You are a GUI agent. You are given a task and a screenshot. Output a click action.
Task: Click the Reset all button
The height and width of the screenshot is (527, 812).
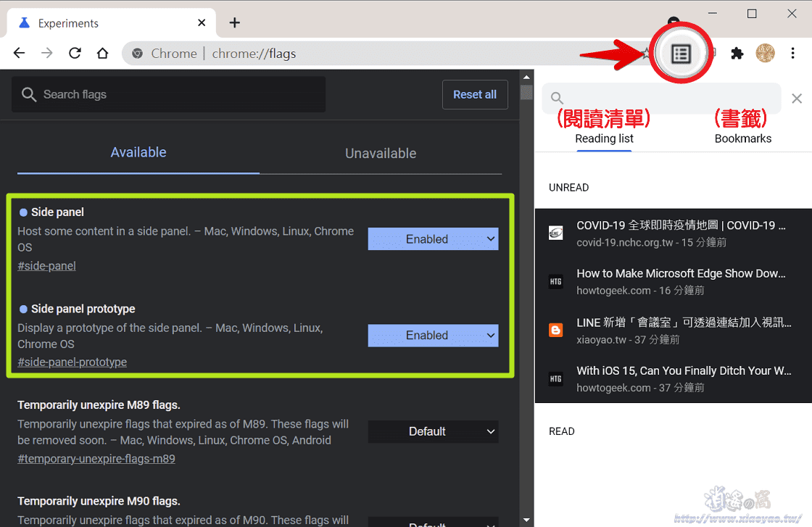tap(475, 94)
